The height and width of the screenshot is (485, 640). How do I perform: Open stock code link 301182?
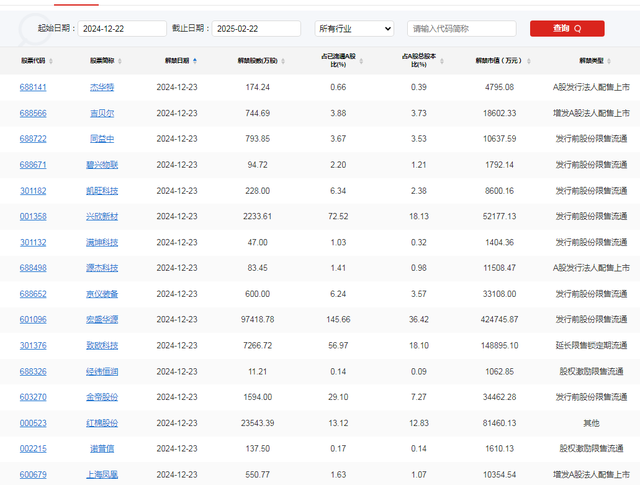33,191
